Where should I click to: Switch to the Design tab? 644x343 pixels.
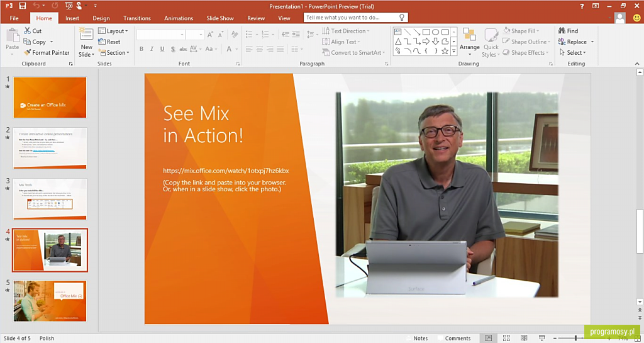click(101, 18)
